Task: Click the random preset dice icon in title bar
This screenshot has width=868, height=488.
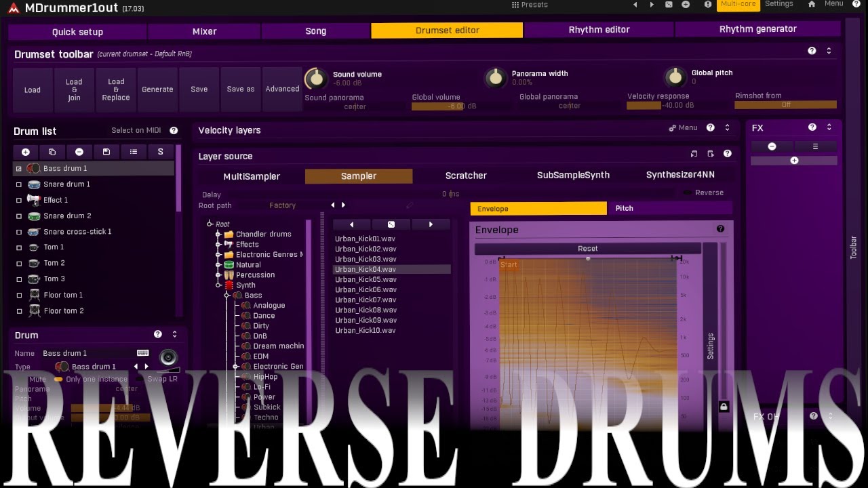Action: pos(669,5)
